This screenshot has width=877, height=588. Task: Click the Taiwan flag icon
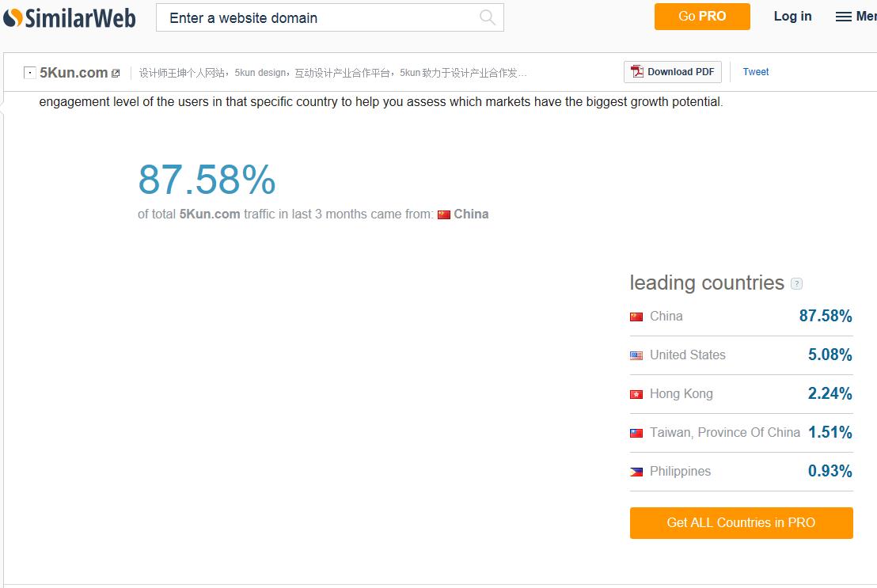pyautogui.click(x=636, y=433)
